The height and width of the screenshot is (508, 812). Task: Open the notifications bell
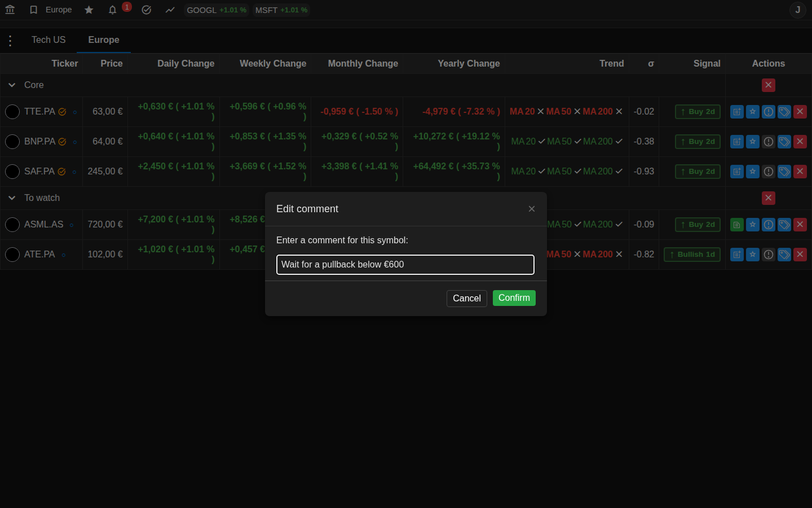[x=113, y=10]
